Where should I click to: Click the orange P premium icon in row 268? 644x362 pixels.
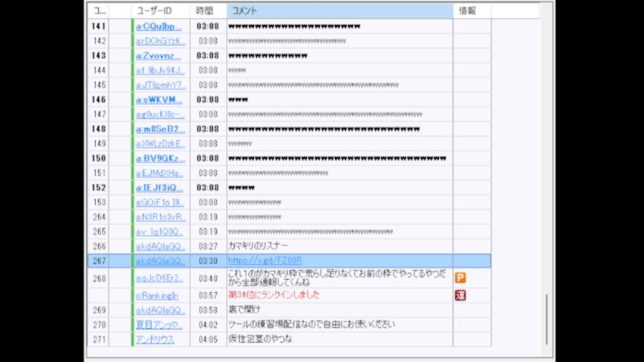pyautogui.click(x=460, y=278)
